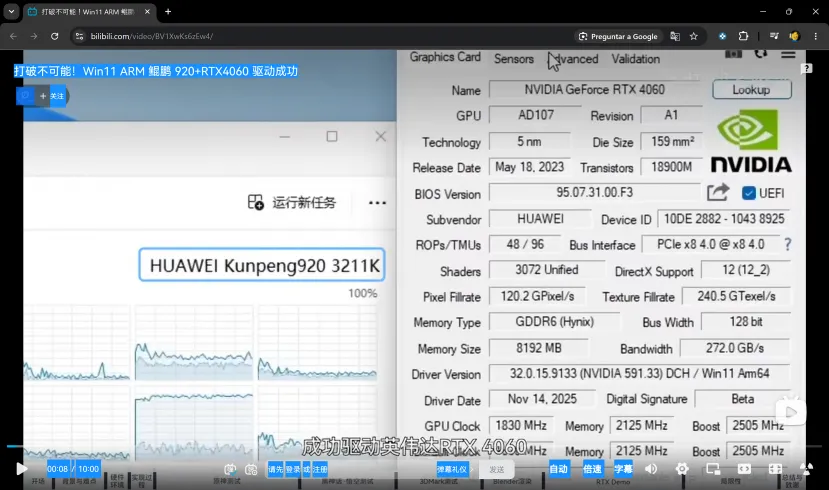Screen dimensions: 829x490
Task: Toggle 字幕 subtitles
Action: pos(623,468)
